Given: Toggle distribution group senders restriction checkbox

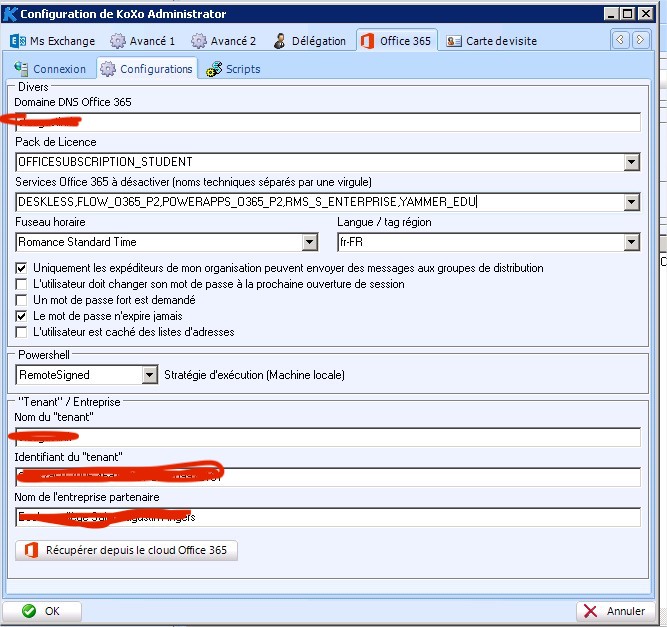Looking at the screenshot, I should click(21, 268).
